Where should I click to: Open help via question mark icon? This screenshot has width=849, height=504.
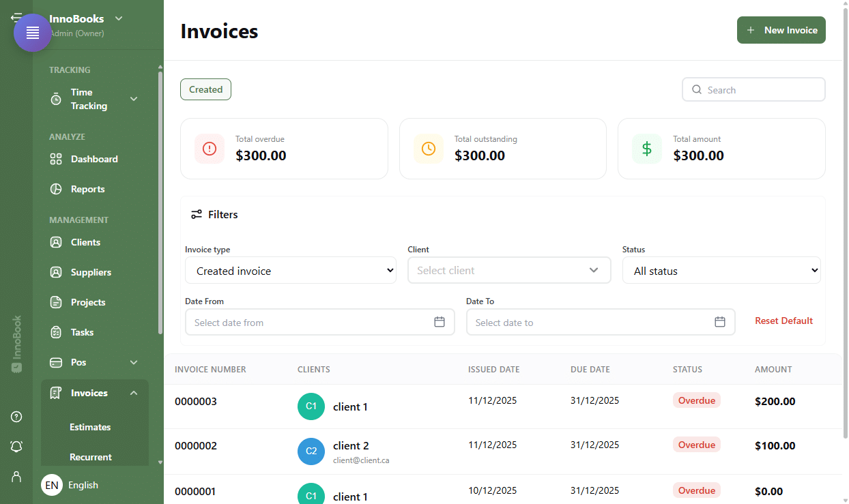click(x=16, y=417)
